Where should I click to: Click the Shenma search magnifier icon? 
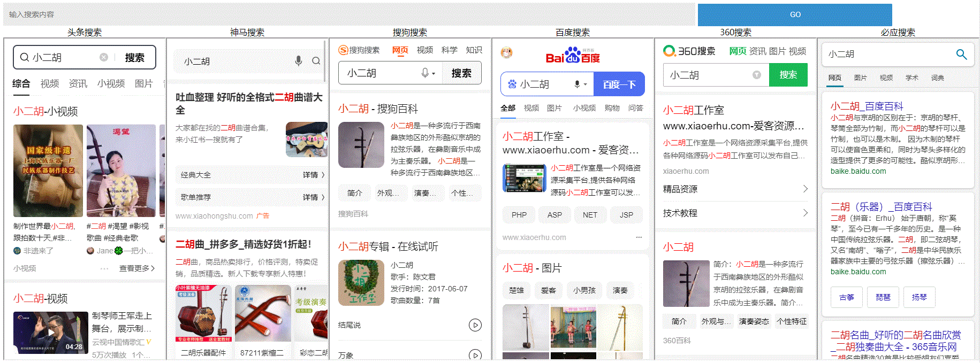tap(316, 61)
